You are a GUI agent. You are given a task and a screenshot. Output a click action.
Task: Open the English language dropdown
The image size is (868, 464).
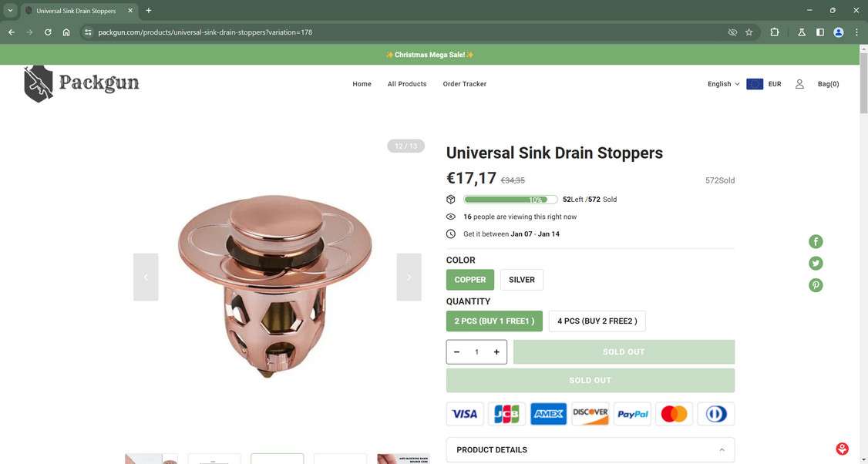pos(723,84)
